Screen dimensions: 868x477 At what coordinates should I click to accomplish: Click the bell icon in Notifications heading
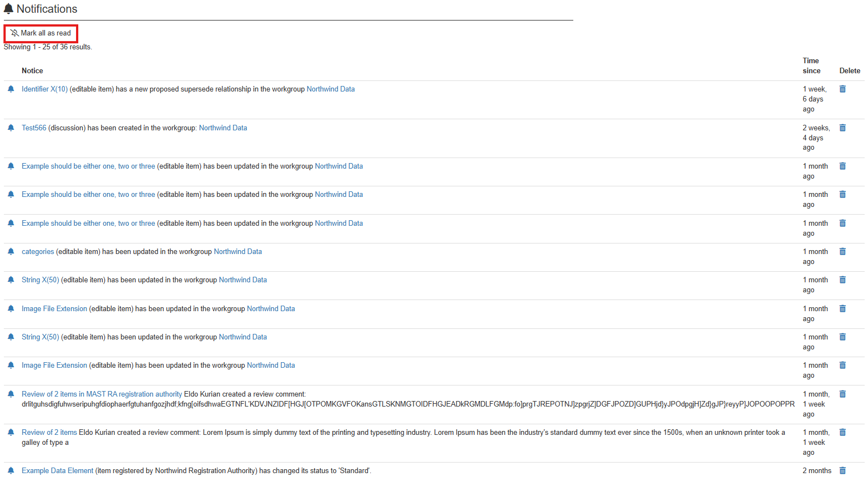coord(9,9)
